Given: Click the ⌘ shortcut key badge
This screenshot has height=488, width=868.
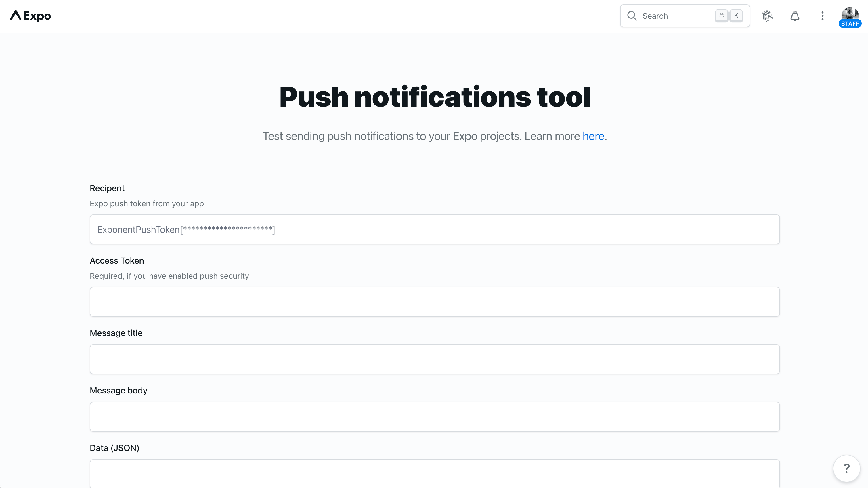Looking at the screenshot, I should point(721,16).
